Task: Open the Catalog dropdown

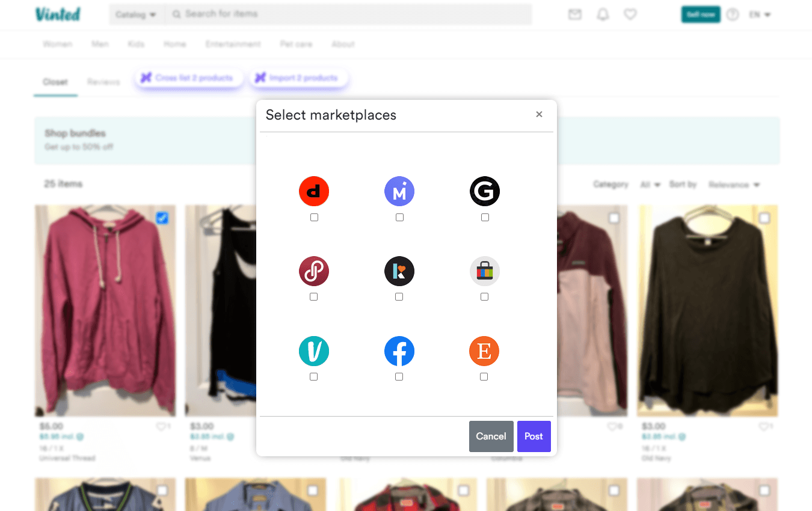Action: 136,14
